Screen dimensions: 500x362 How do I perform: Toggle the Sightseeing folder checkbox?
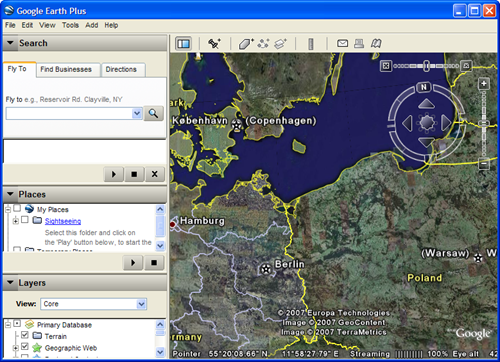point(25,220)
